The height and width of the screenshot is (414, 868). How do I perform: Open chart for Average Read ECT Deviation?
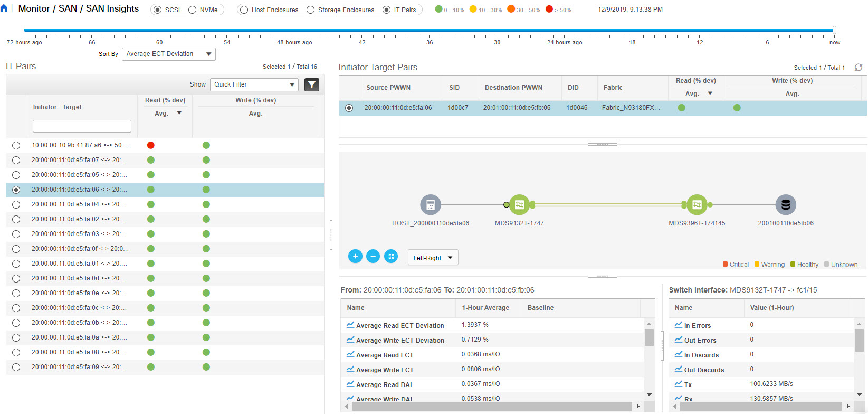350,325
